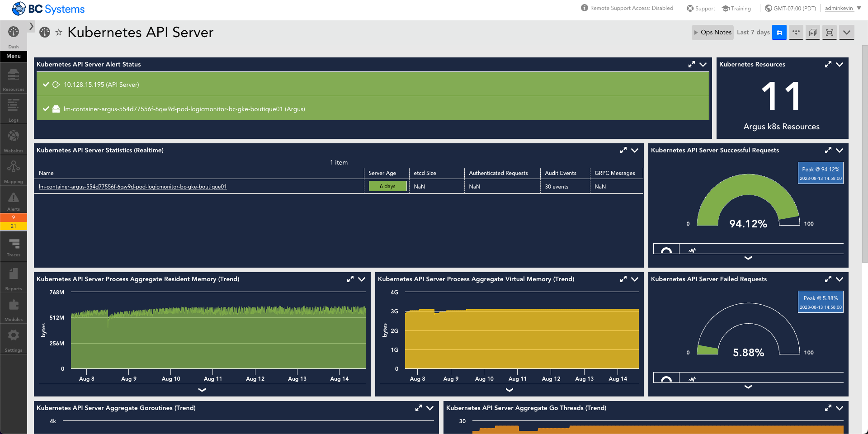Open the Successful Requests widget options menu
The width and height of the screenshot is (868, 434).
click(x=840, y=150)
